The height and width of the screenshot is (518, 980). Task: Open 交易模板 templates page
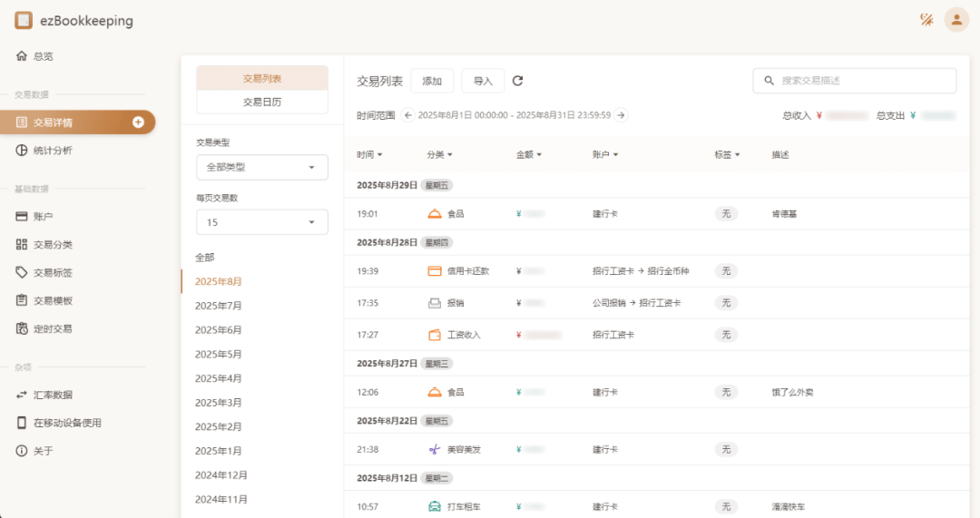pyautogui.click(x=78, y=300)
